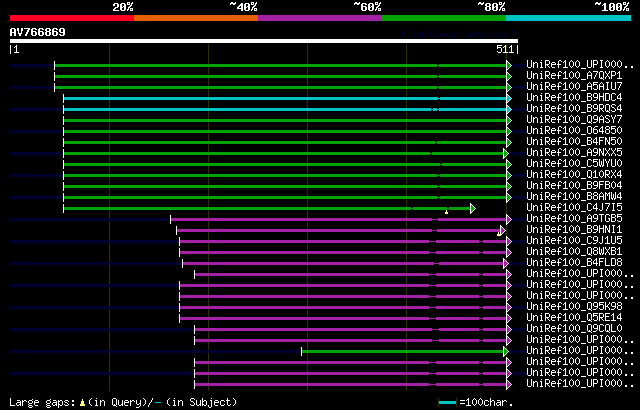Open hit UniRef100_Q9ASY7
The width and height of the screenshot is (640, 410).
tap(574, 120)
